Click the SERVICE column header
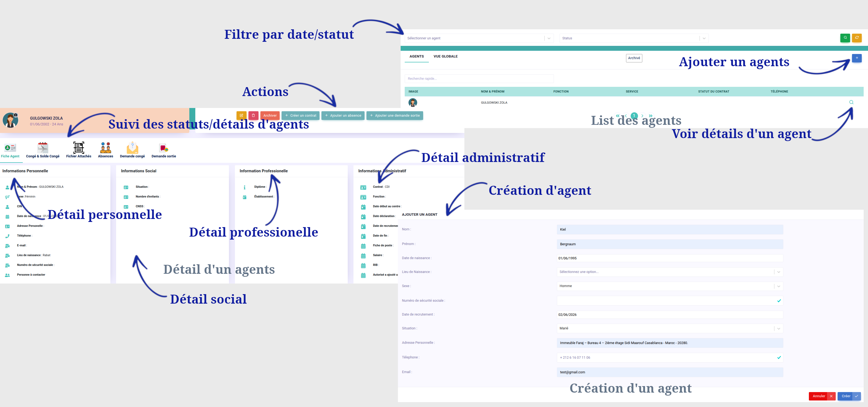The width and height of the screenshot is (868, 407). [x=632, y=92]
